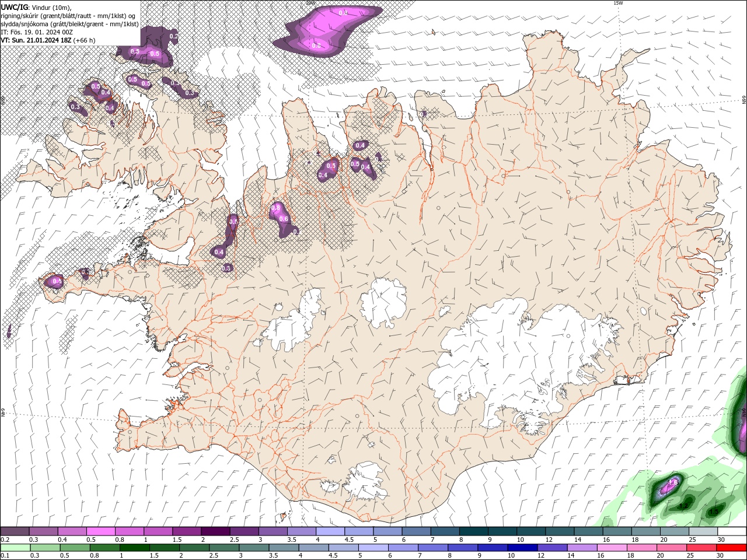The height and width of the screenshot is (560, 747).
Task: Click the dark green rain swatch labeled 1
Action: click(134, 548)
